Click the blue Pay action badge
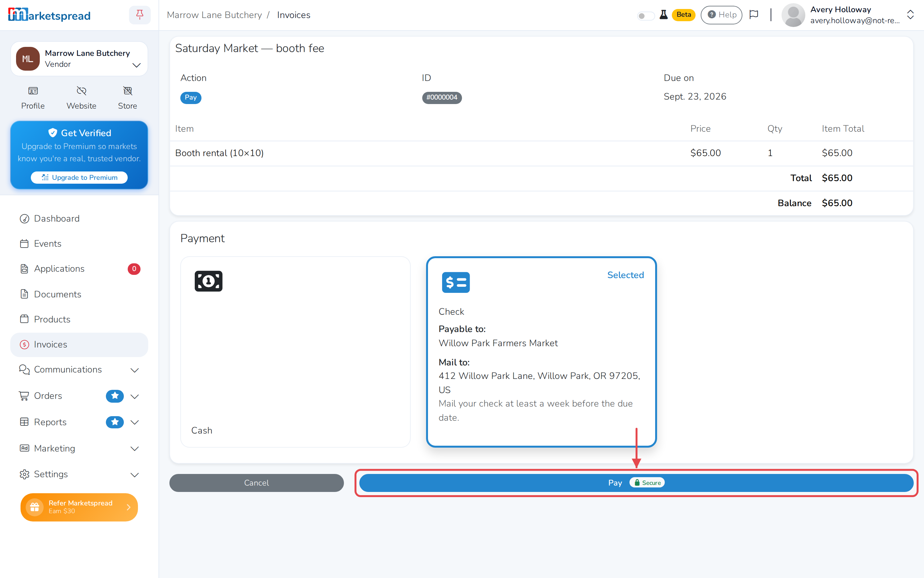The width and height of the screenshot is (924, 578). 191,98
